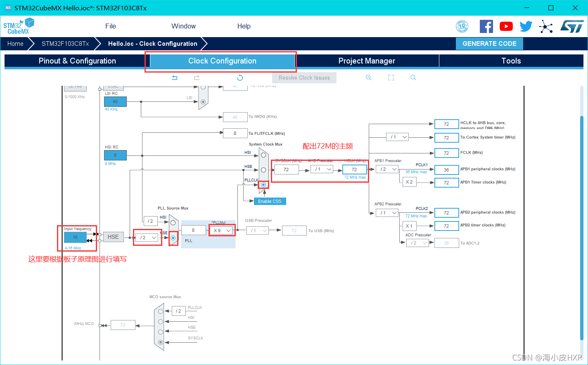Open the APB2 Prescaler dropdown
The height and width of the screenshot is (365, 588).
click(387, 213)
